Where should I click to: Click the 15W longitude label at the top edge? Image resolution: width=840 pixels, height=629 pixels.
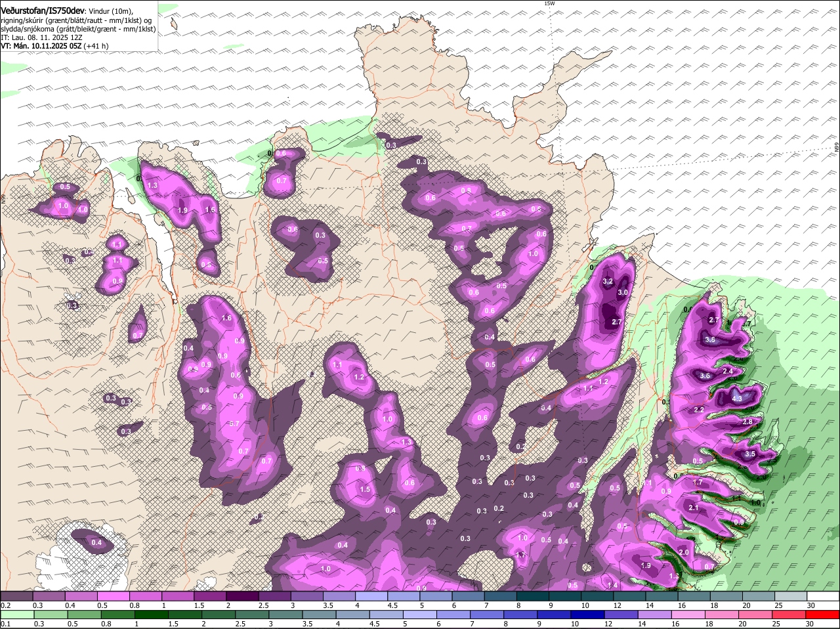(549, 3)
